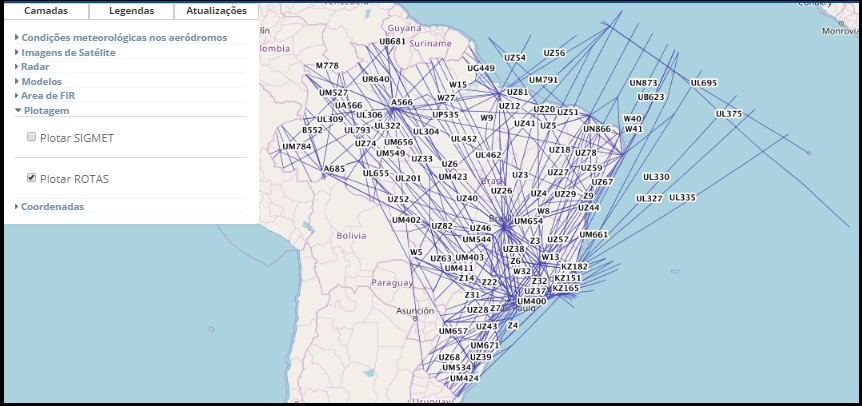Viewport: 862px width, 406px height.
Task: Click the UM671 route label
Action: (x=485, y=346)
